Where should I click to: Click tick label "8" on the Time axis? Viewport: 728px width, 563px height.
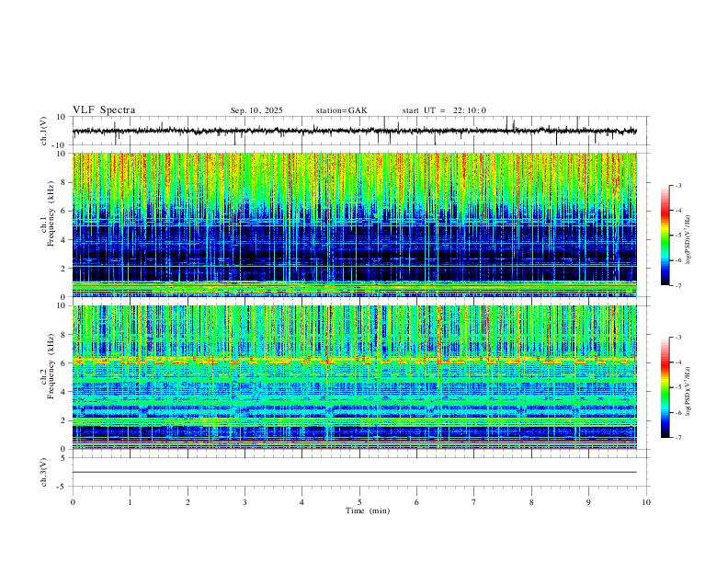click(x=531, y=502)
